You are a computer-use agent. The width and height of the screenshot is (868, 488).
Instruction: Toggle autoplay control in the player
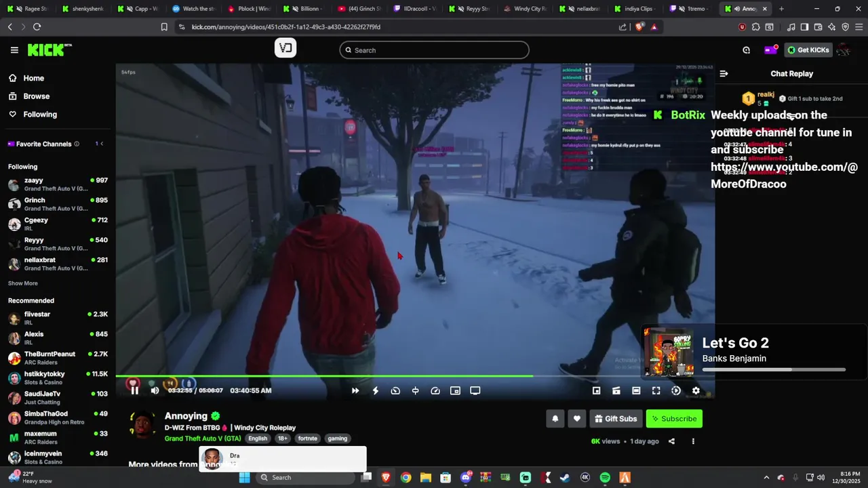point(676,390)
